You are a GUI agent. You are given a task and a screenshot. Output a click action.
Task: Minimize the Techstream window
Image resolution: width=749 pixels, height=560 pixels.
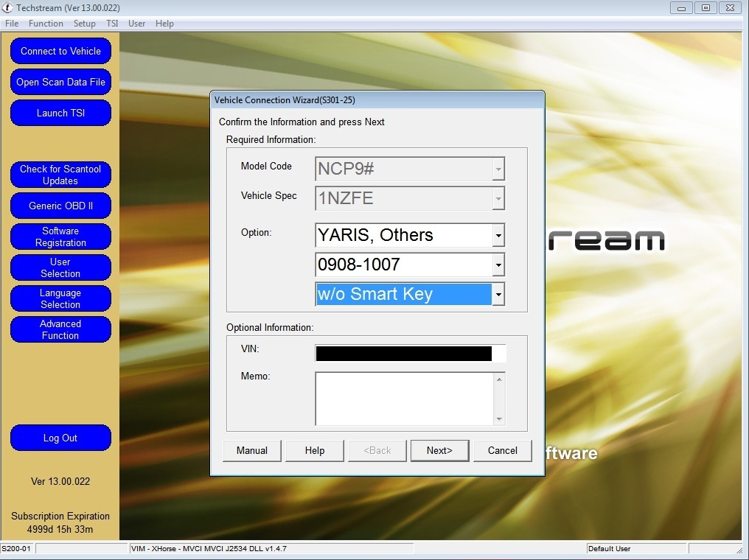(x=682, y=8)
